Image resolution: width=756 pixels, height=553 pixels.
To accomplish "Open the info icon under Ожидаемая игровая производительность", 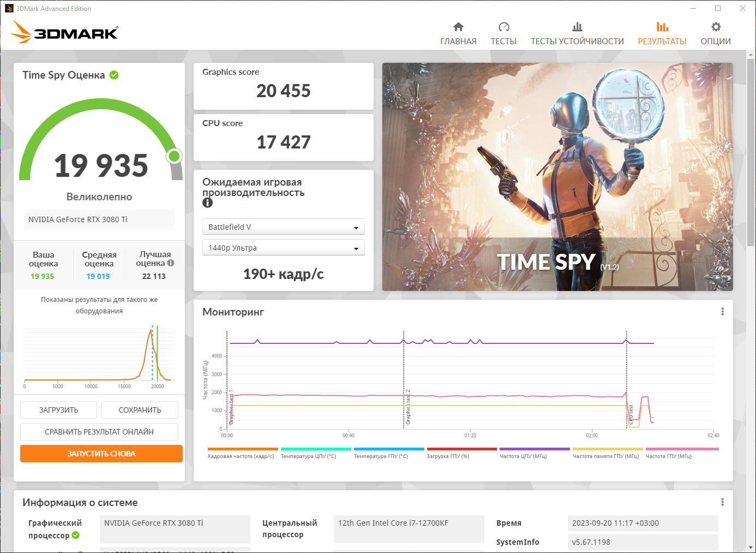I will [x=207, y=203].
